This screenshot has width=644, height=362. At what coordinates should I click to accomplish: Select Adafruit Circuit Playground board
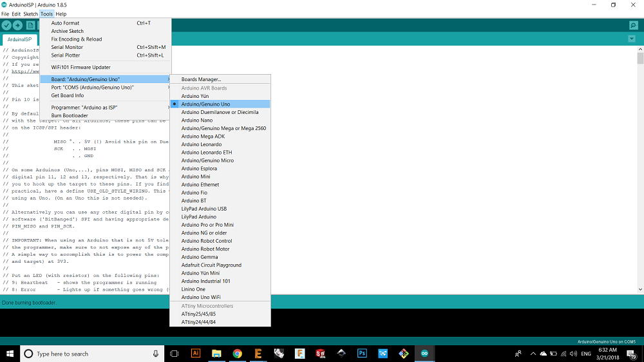[220, 265]
